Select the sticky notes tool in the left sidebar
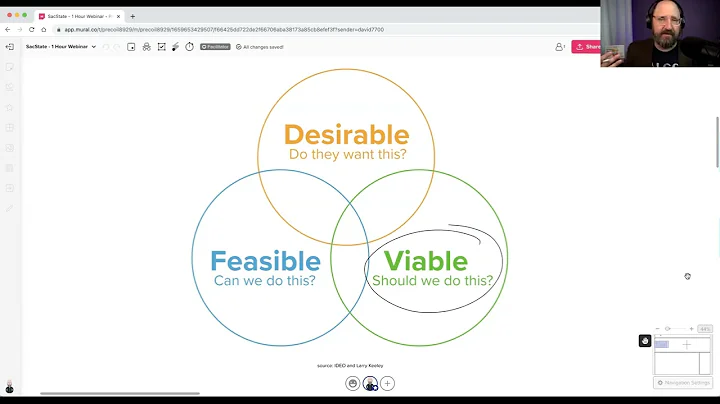Screen dimensions: 720x404 [10, 67]
